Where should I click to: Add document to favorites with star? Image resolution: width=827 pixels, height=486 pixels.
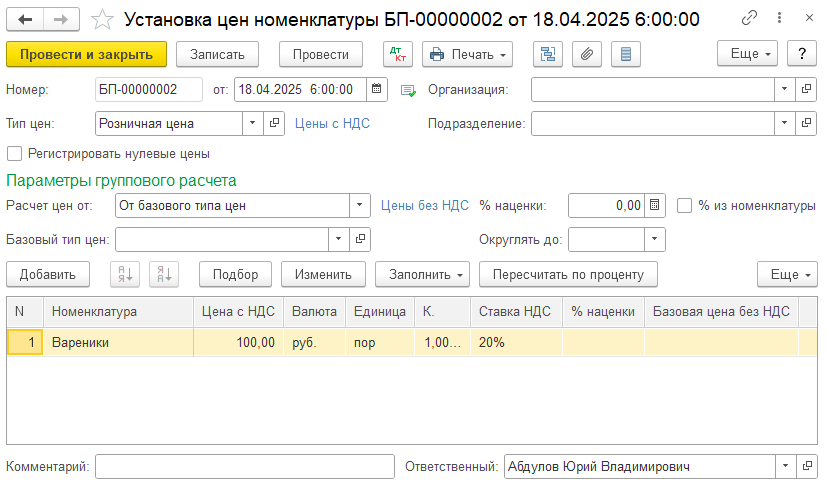point(101,19)
